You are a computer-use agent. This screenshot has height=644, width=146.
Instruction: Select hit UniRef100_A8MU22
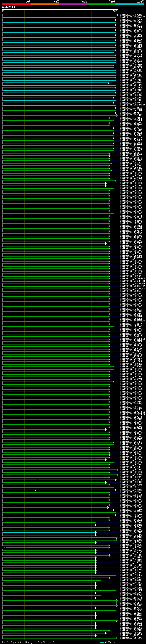click(x=131, y=276)
